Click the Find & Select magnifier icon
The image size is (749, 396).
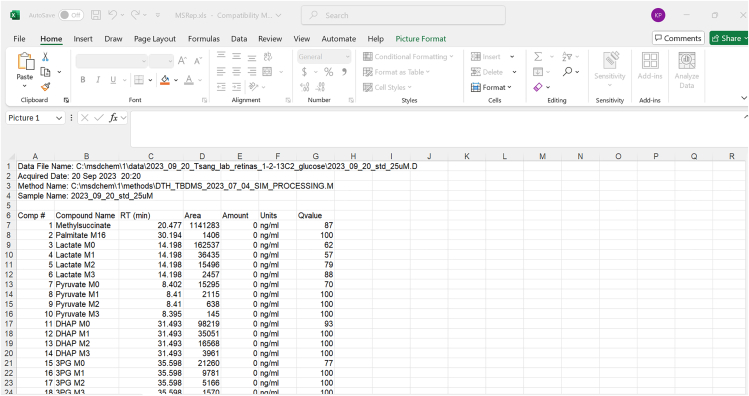(567, 72)
